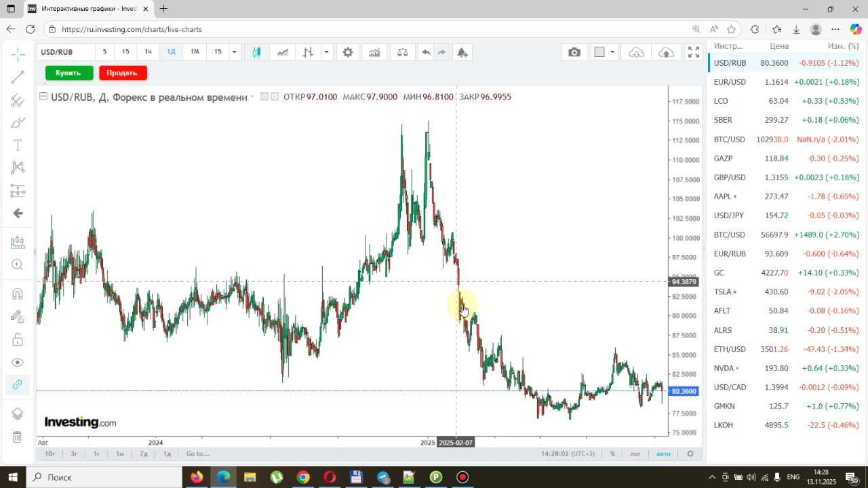Open chart type dropdown arrow

tap(326, 52)
